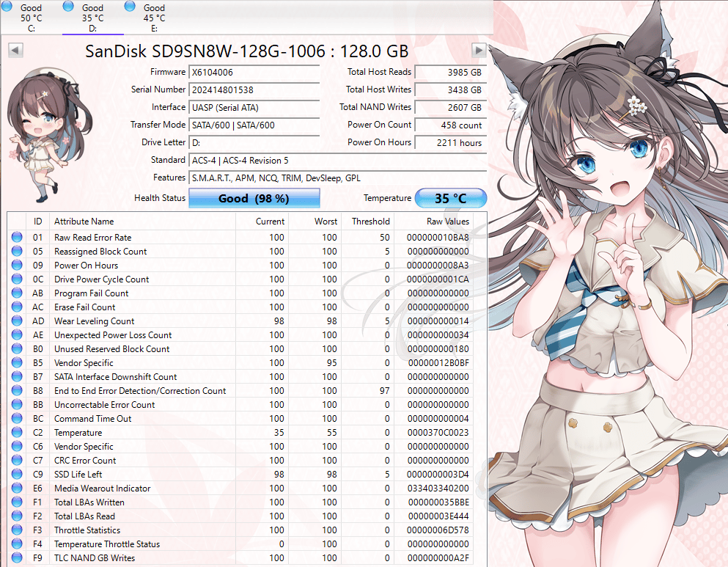Click the status orb for Erase Fail Count

17,307
